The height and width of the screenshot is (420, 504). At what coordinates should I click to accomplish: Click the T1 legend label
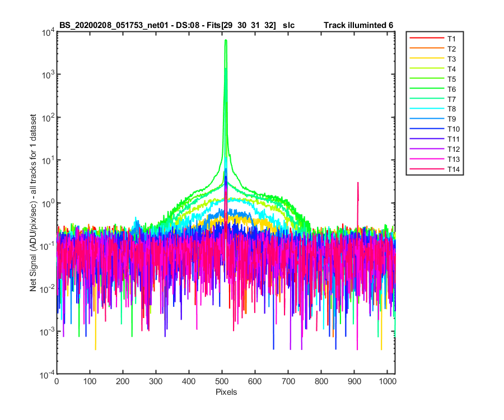[451, 39]
